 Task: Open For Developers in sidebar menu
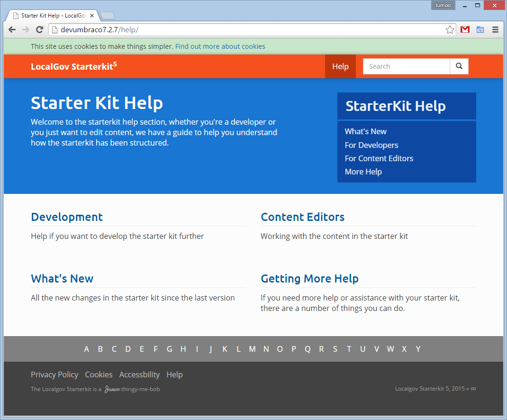(371, 145)
